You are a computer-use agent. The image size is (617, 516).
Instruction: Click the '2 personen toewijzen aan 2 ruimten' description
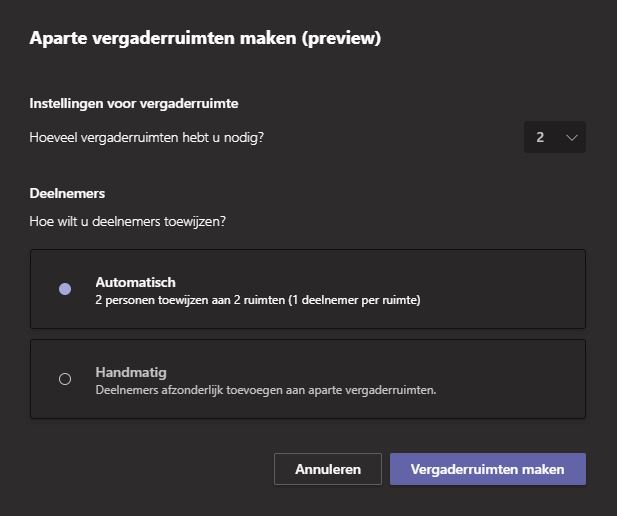point(258,300)
